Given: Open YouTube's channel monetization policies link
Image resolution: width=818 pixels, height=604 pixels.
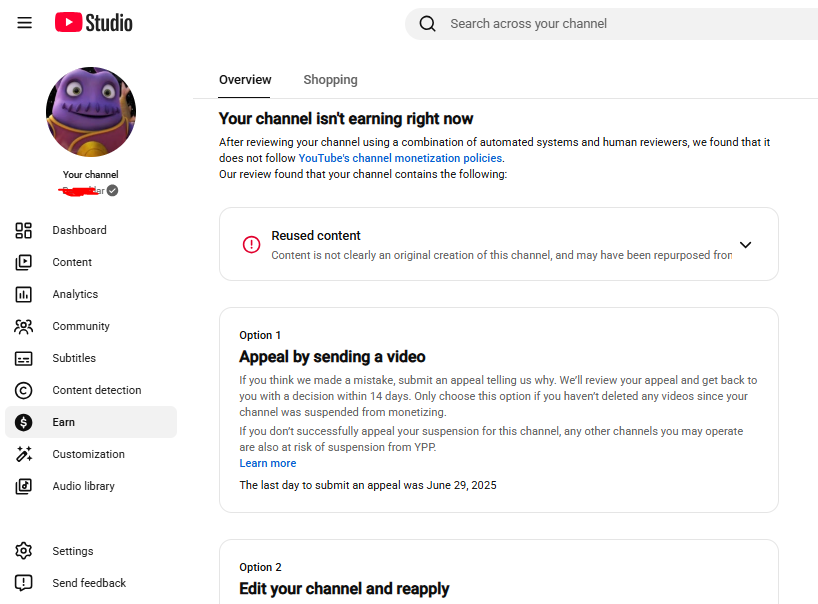Looking at the screenshot, I should (401, 158).
